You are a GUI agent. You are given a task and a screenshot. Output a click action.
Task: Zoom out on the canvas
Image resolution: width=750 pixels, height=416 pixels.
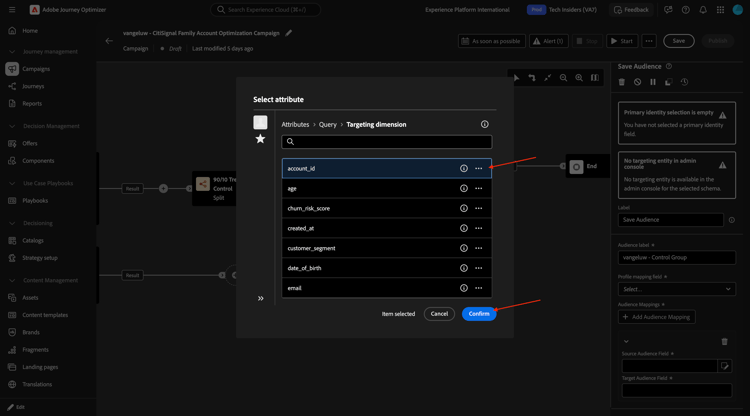563,78
